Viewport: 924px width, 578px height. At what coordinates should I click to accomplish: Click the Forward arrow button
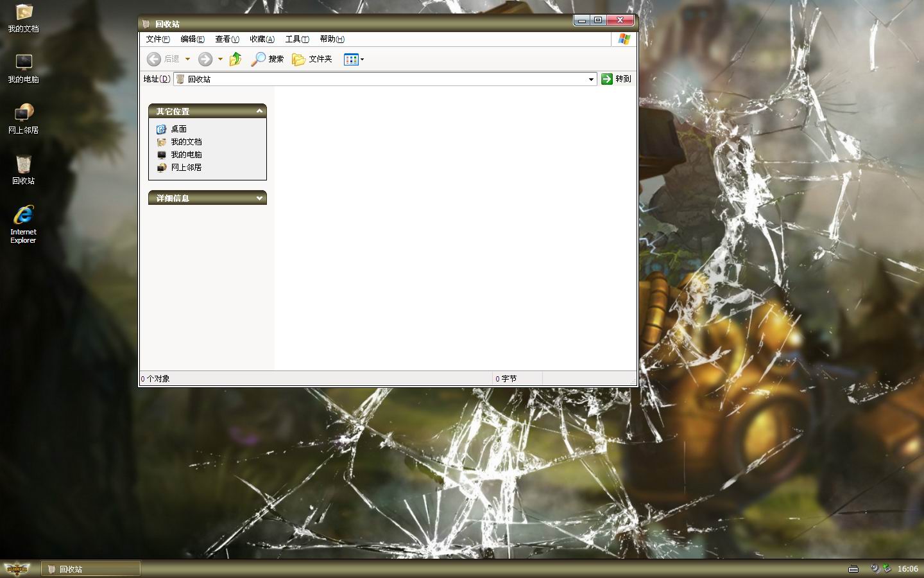[x=205, y=59]
